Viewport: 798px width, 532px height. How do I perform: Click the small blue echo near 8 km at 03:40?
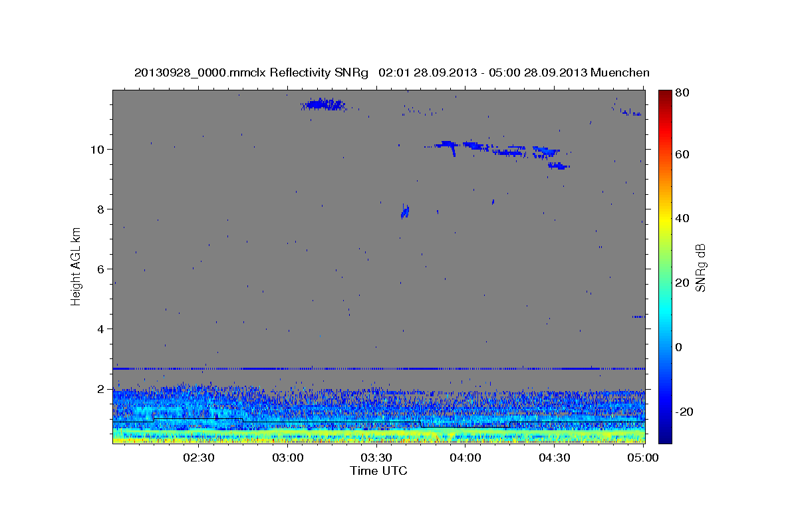click(405, 211)
